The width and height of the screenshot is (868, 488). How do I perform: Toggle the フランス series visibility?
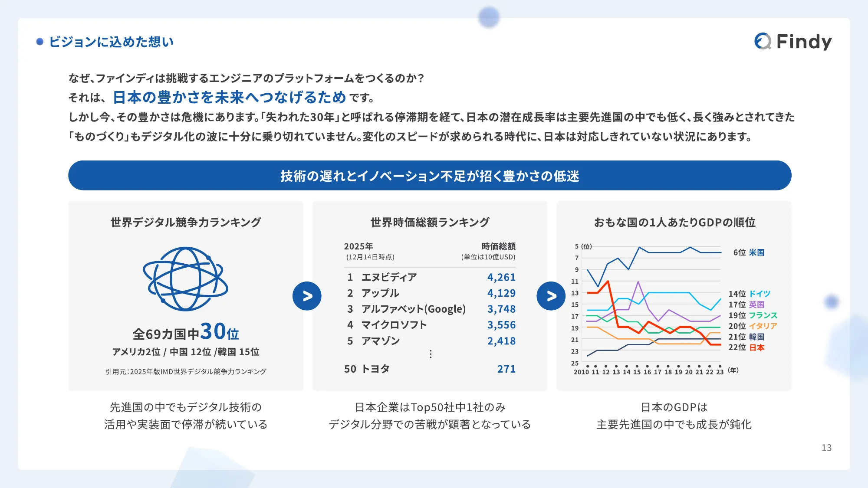pyautogui.click(x=764, y=315)
